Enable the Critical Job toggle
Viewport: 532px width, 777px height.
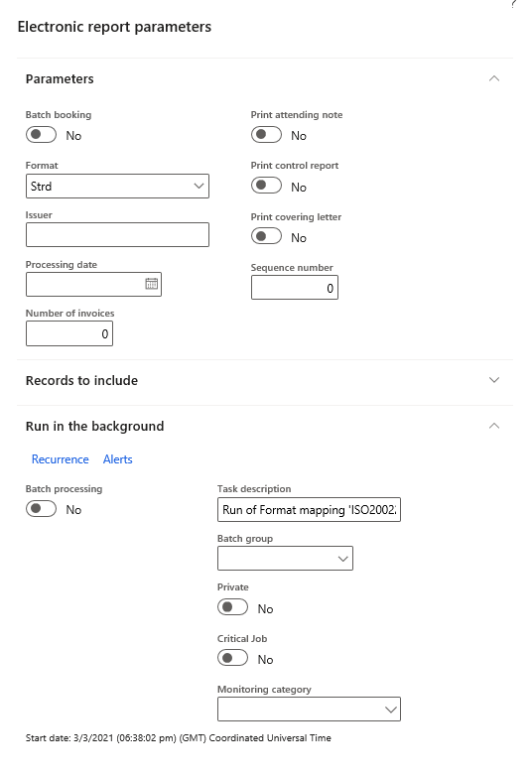pos(232,659)
